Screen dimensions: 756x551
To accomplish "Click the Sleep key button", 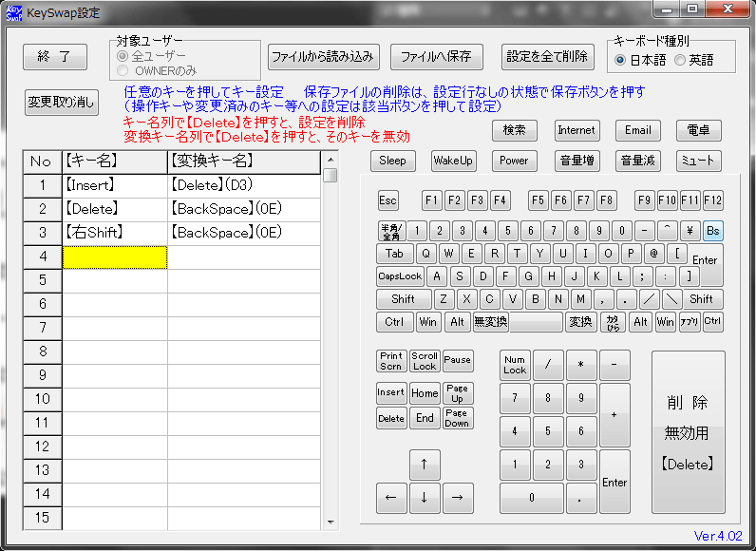I will [392, 161].
